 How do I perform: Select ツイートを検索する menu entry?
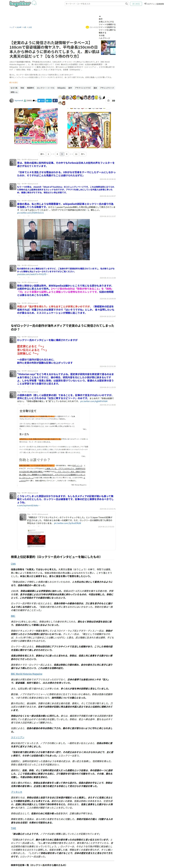pos(107,24)
